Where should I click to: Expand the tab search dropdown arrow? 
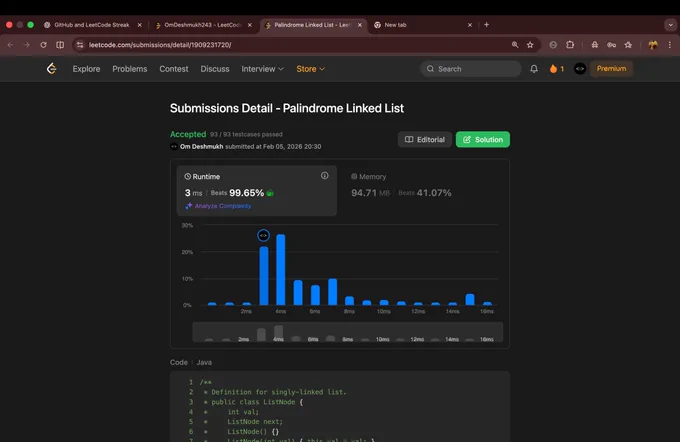pos(670,25)
